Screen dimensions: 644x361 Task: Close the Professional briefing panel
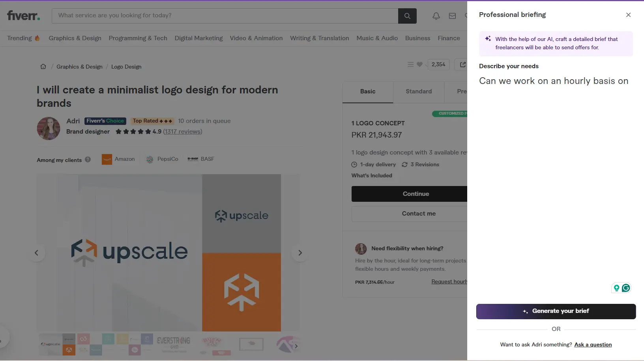(628, 15)
